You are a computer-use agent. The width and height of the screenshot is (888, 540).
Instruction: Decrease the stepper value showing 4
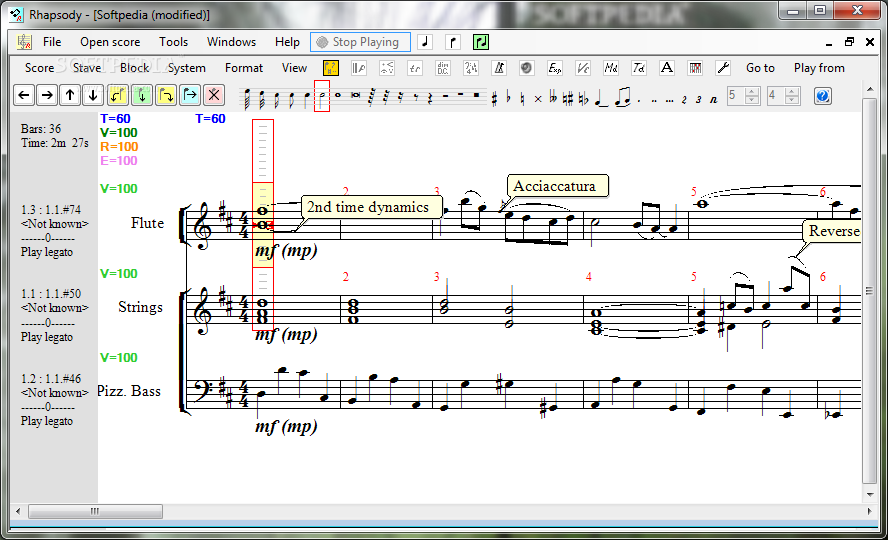[x=792, y=100]
